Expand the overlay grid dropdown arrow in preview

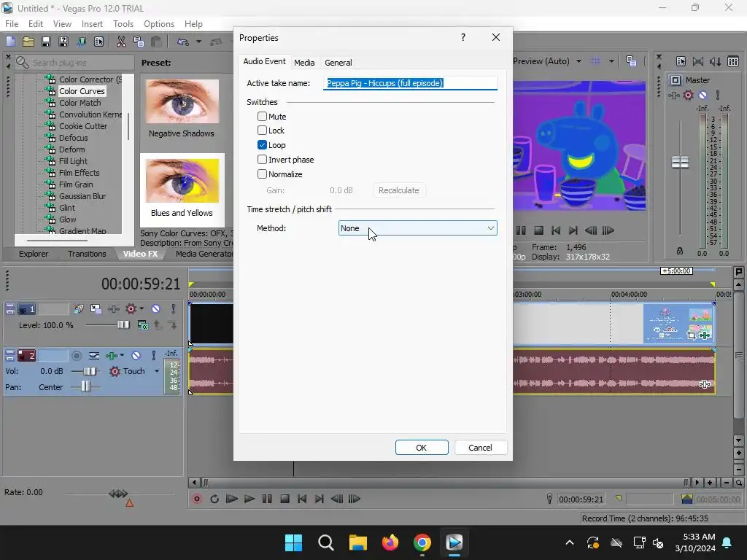[x=611, y=61]
